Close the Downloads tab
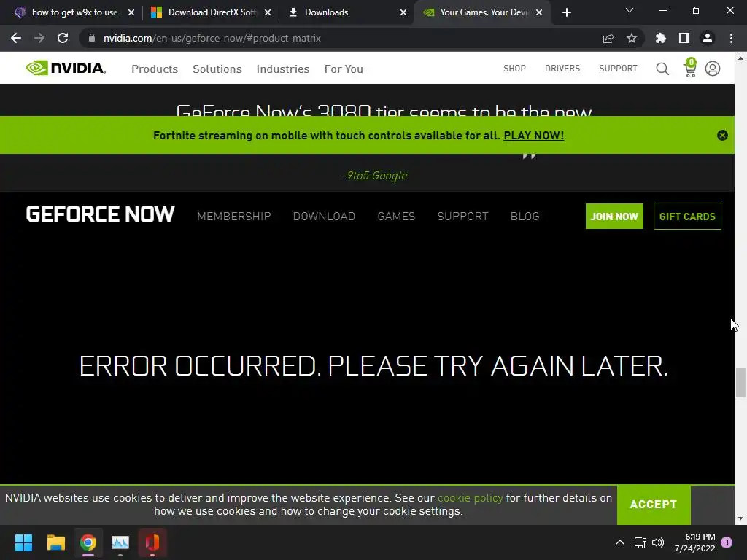This screenshot has height=560, width=747. (x=403, y=12)
